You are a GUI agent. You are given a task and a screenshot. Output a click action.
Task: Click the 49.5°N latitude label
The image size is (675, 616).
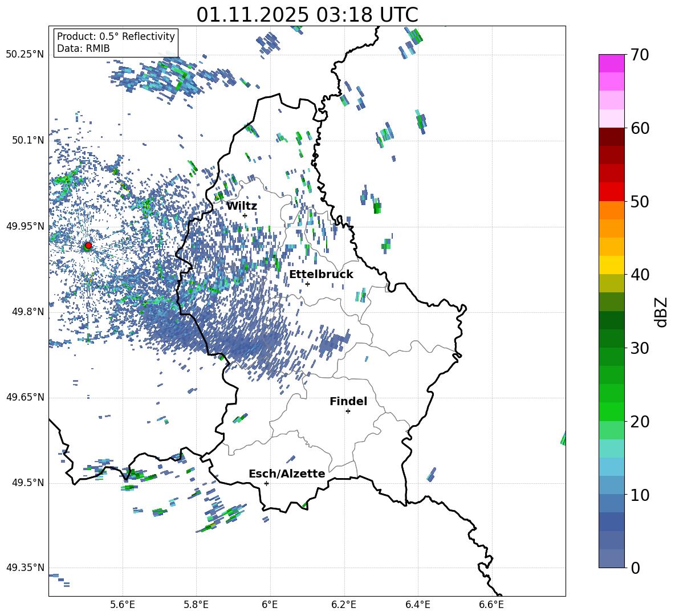point(27,483)
